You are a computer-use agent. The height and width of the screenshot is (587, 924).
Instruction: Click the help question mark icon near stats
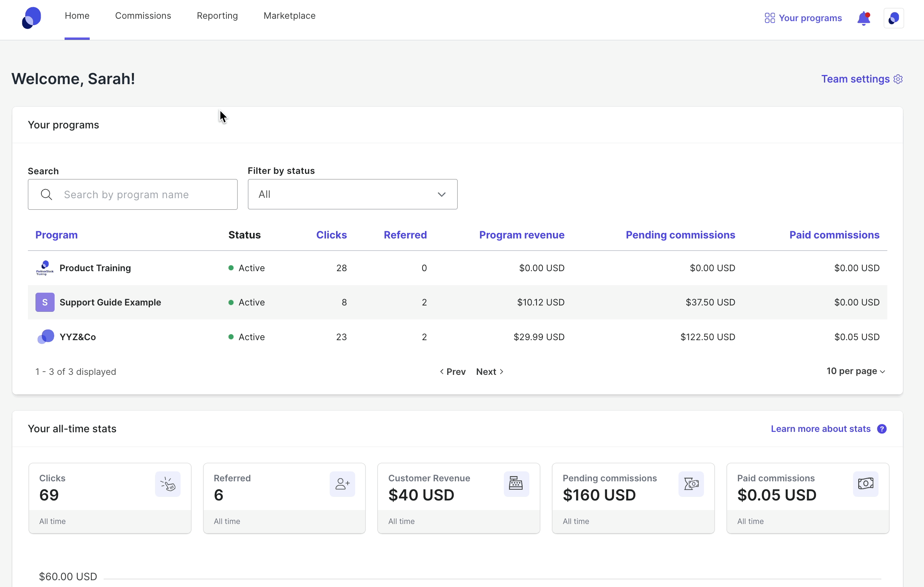pyautogui.click(x=882, y=429)
